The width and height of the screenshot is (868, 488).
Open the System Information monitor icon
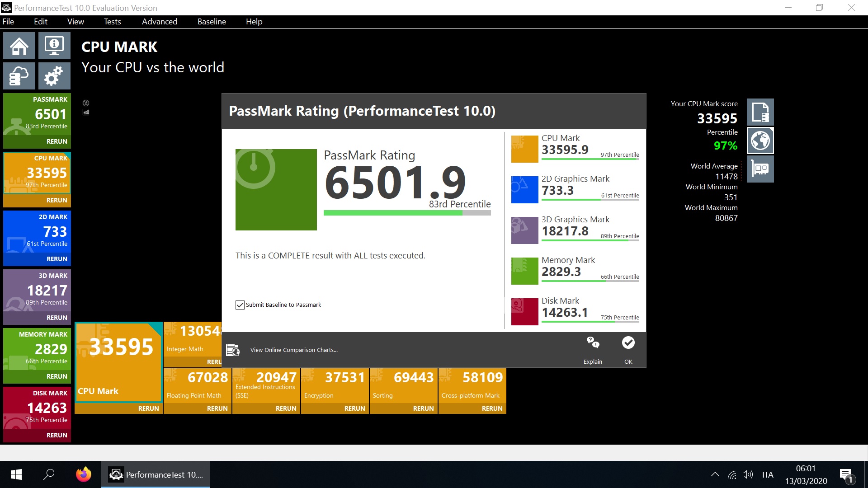(x=54, y=46)
